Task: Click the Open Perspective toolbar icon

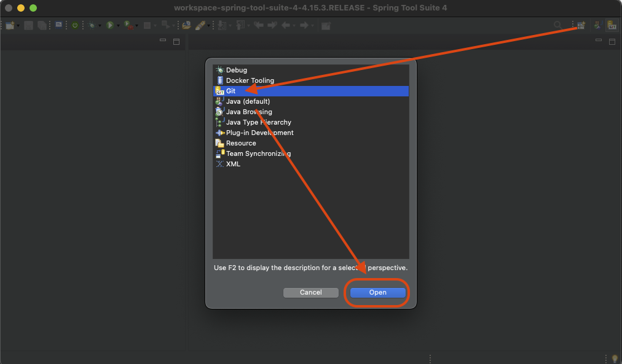Action: (581, 25)
